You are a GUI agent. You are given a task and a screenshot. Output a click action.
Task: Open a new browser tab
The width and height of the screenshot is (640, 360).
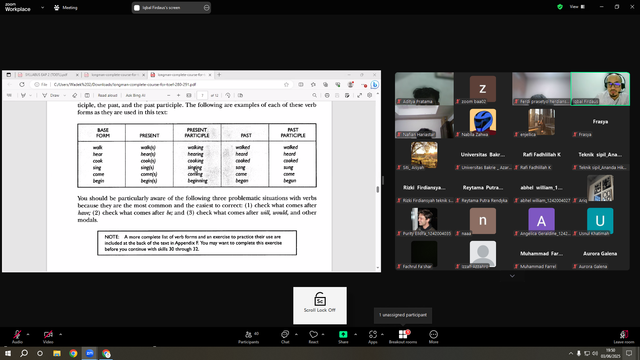coord(219,75)
